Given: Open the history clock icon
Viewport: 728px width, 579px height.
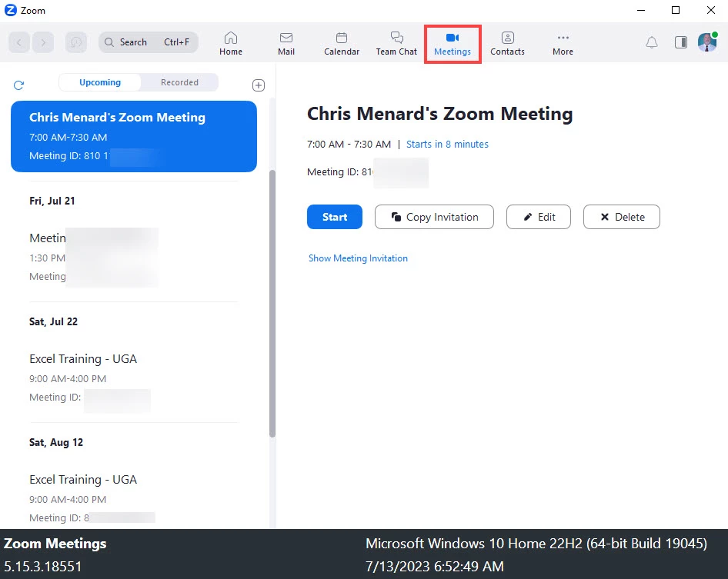Looking at the screenshot, I should click(76, 42).
